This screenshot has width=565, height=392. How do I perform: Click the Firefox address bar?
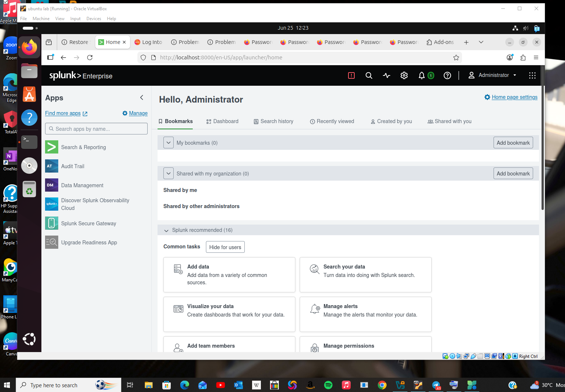[x=299, y=58]
